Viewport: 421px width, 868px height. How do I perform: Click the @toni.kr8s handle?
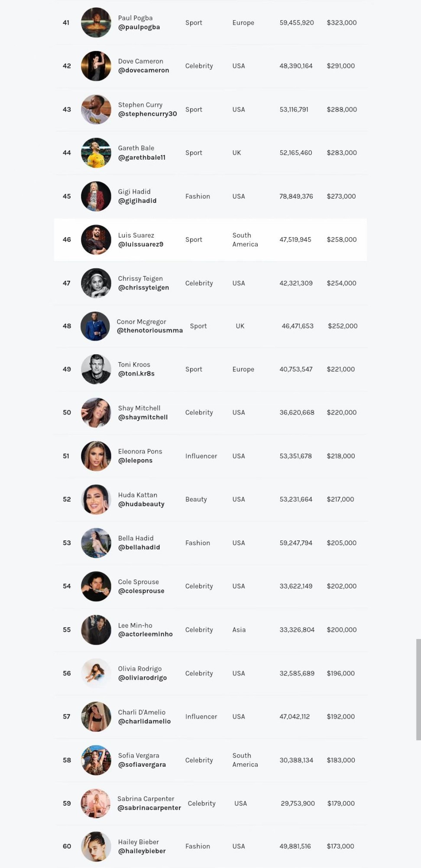136,374
